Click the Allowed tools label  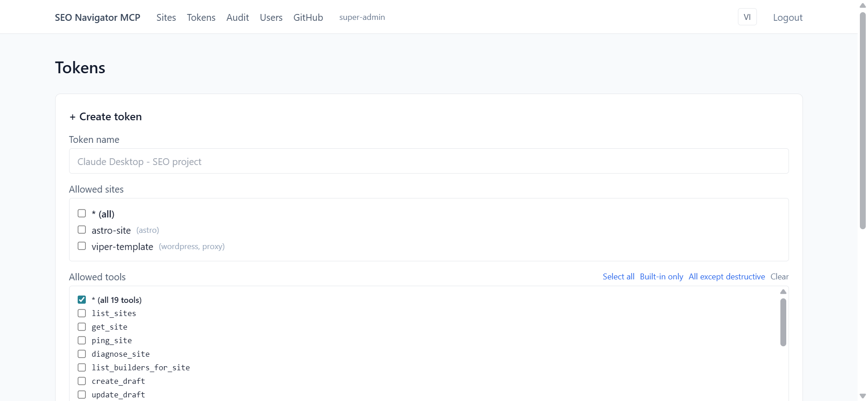click(x=97, y=277)
